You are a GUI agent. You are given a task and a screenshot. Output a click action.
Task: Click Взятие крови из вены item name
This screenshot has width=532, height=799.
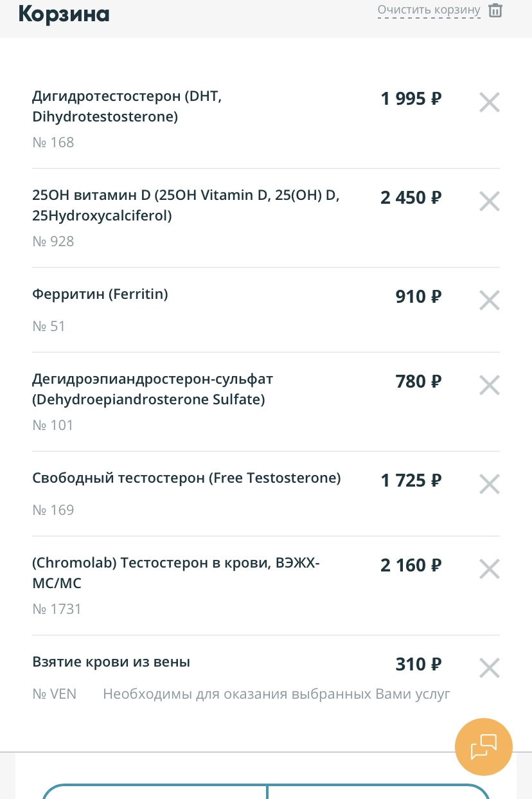[111, 662]
